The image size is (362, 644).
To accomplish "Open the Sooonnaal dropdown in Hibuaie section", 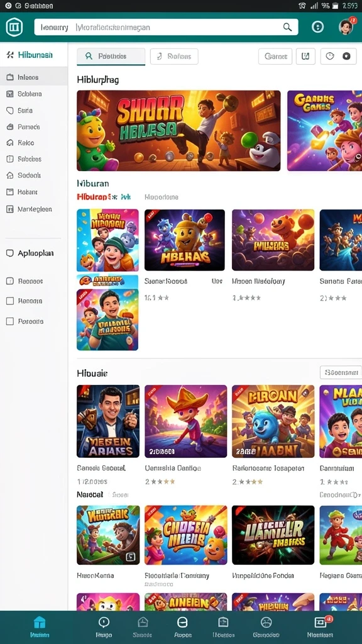I will [x=341, y=372].
